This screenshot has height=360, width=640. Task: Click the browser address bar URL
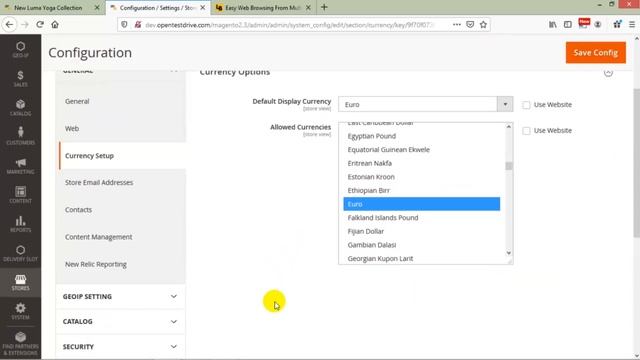289,25
